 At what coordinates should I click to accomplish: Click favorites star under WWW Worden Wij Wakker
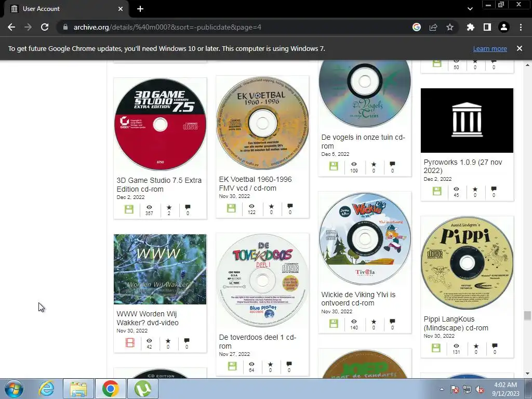click(x=168, y=341)
